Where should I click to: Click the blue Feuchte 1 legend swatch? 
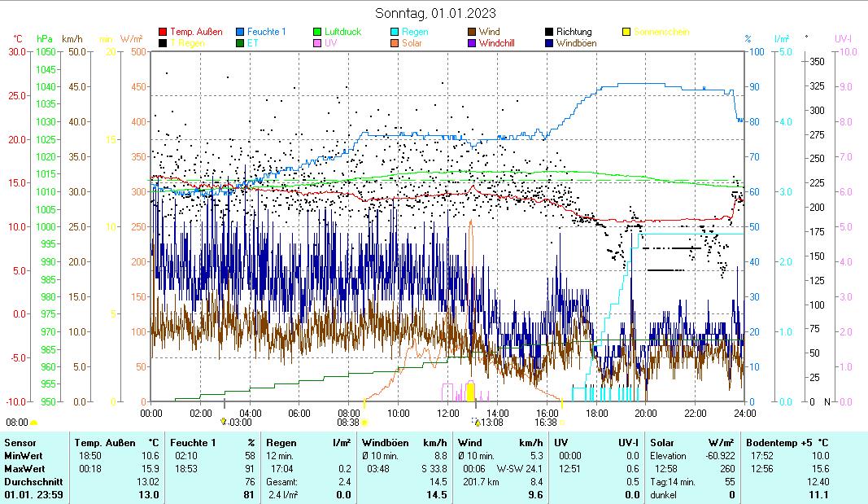240,32
